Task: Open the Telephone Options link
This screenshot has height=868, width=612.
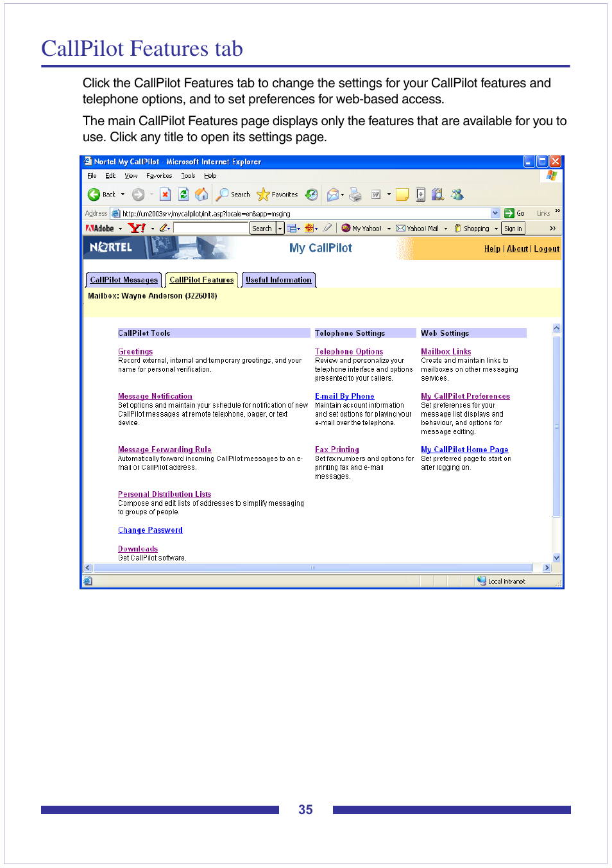Action: click(349, 352)
